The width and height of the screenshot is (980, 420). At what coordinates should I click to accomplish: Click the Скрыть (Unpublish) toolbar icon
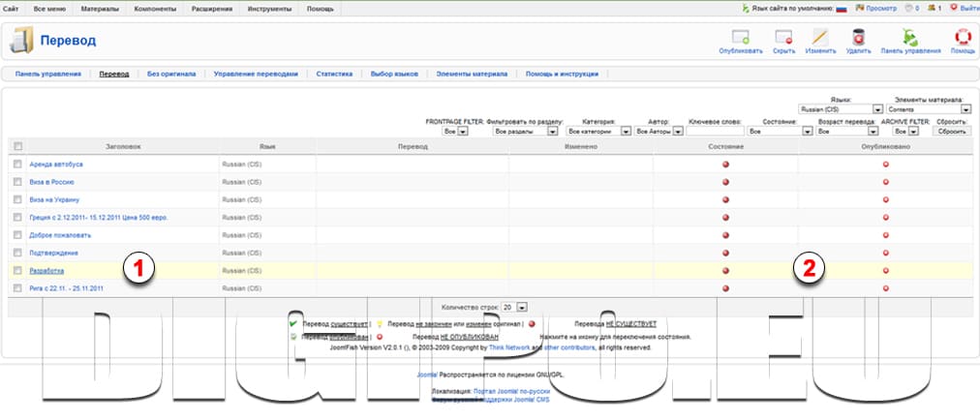pyautogui.click(x=783, y=39)
